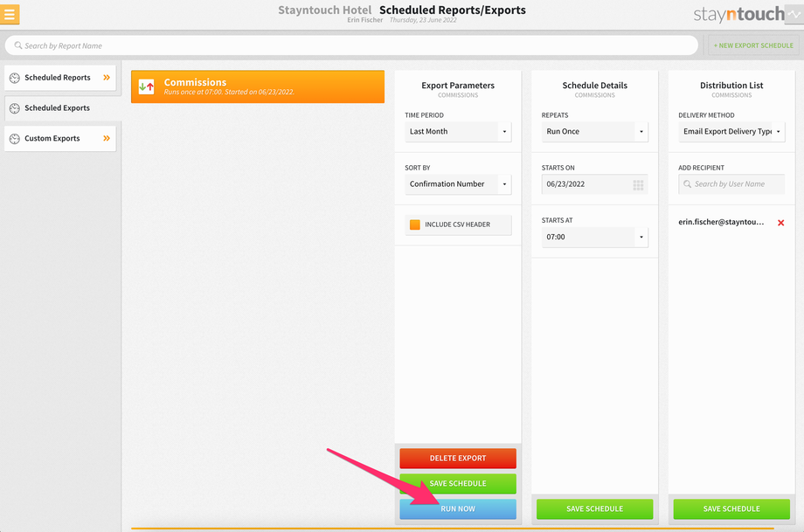
Task: Open the Starts At time dropdown
Action: coord(595,237)
